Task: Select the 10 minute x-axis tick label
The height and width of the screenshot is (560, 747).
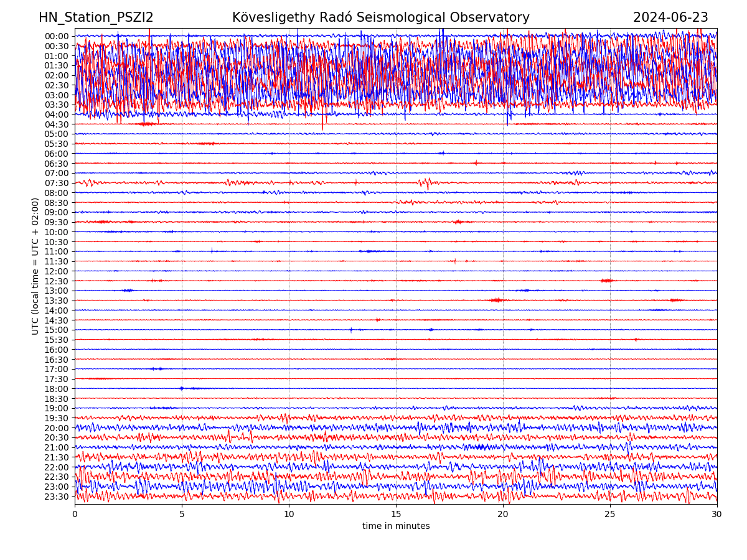Action: pyautogui.click(x=289, y=514)
